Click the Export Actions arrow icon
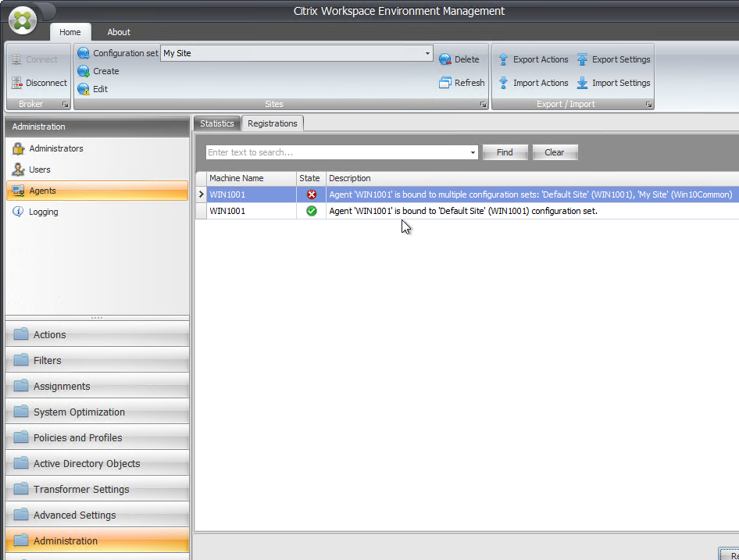Viewport: 739px width, 560px height. 503,59
